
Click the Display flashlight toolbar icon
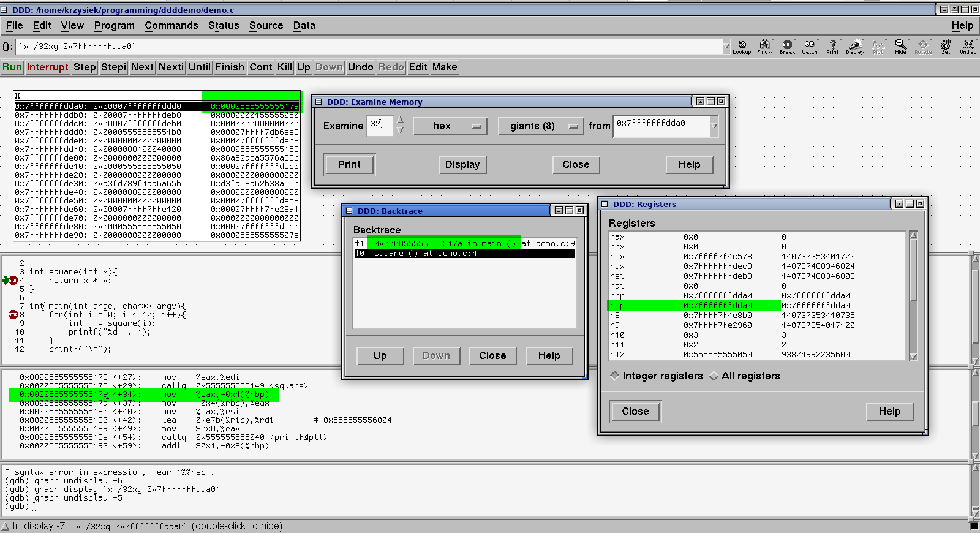pos(855,47)
